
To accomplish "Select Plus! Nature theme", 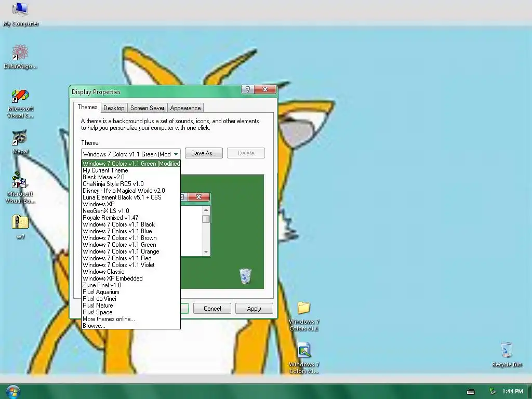I will coord(131,305).
